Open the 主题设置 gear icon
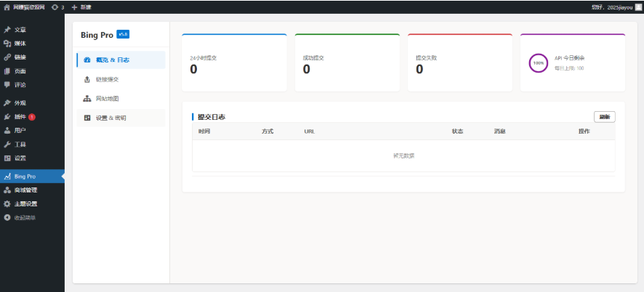This screenshot has width=644, height=292. (x=7, y=203)
